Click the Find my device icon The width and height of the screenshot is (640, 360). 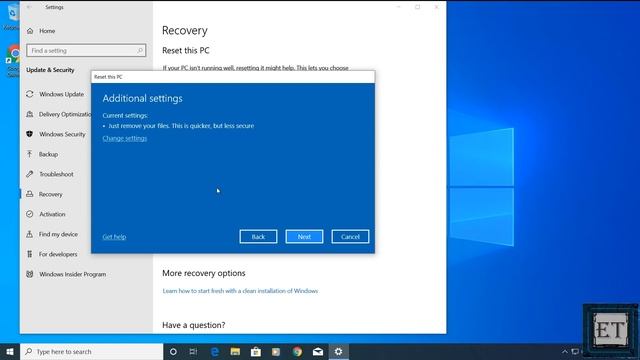pos(30,234)
